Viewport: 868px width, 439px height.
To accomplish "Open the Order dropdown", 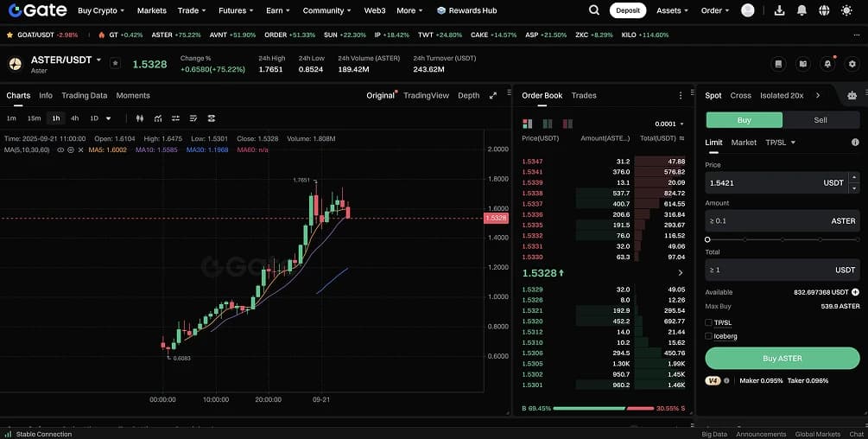I will click(x=715, y=10).
